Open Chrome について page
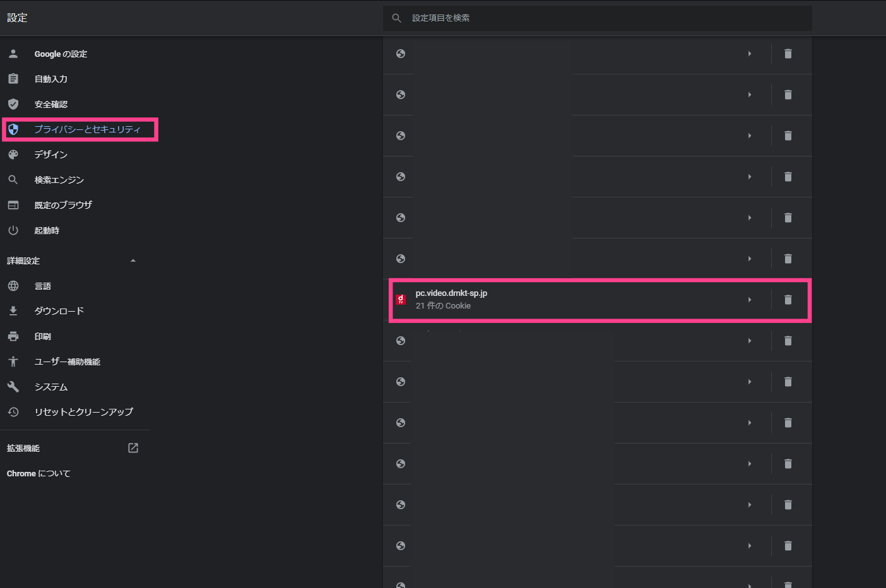 [x=38, y=473]
